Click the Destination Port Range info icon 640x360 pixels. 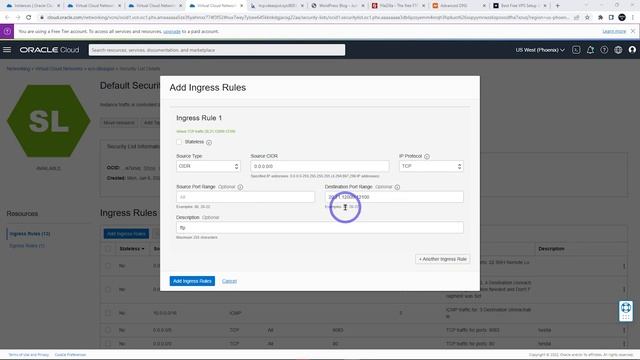pos(397,187)
